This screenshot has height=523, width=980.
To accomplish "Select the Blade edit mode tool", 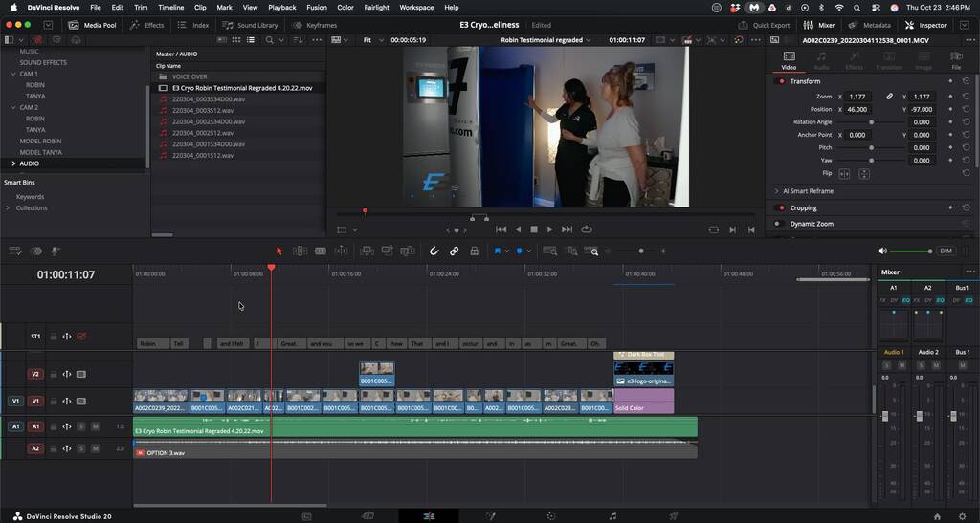I will [321, 251].
